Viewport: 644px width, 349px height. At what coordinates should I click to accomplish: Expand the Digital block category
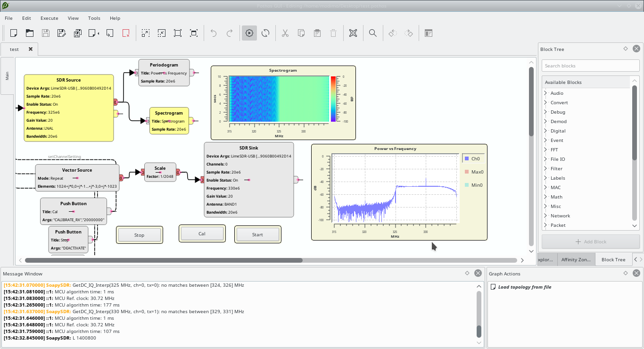click(x=545, y=131)
